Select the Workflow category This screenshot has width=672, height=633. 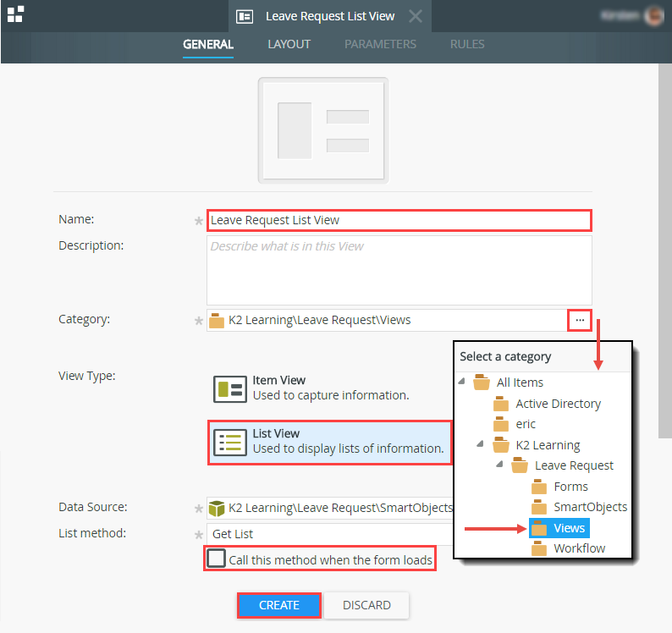pos(579,548)
